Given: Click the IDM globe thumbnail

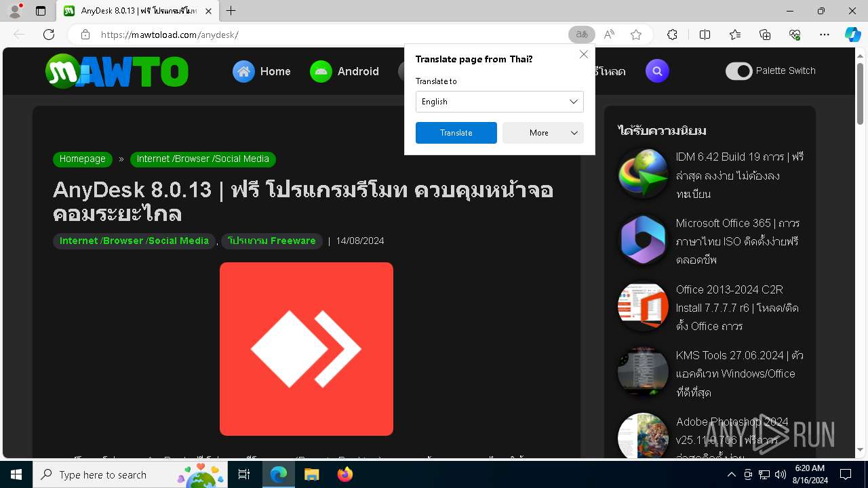Looking at the screenshot, I should click(x=643, y=174).
